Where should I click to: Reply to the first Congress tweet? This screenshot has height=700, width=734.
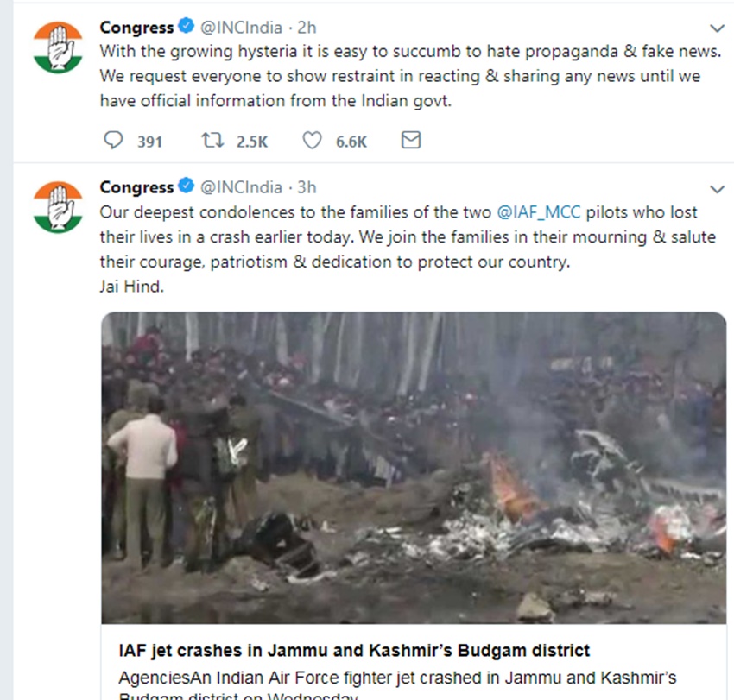pyautogui.click(x=113, y=141)
